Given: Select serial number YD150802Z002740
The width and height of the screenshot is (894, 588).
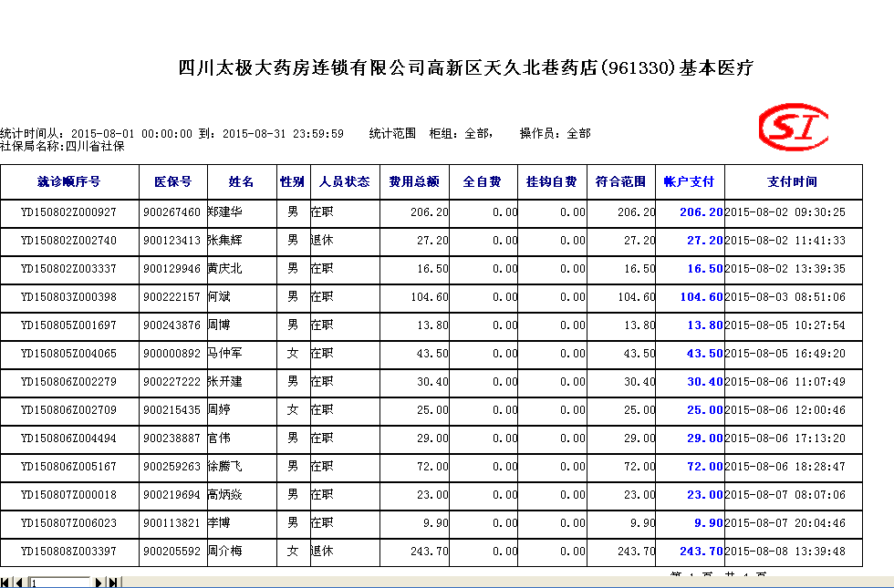Looking at the screenshot, I should [x=69, y=241].
